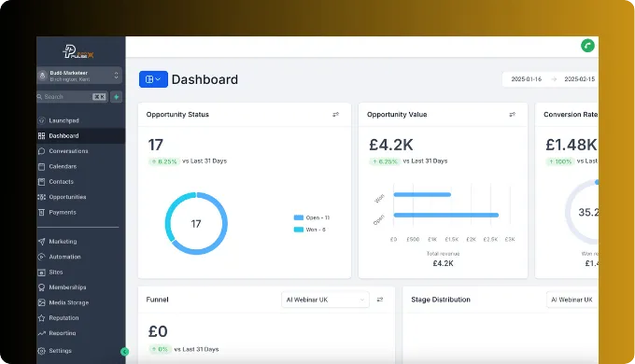Open the Opportunity Status filter settings icon
This screenshot has height=364, width=635.
(336, 115)
